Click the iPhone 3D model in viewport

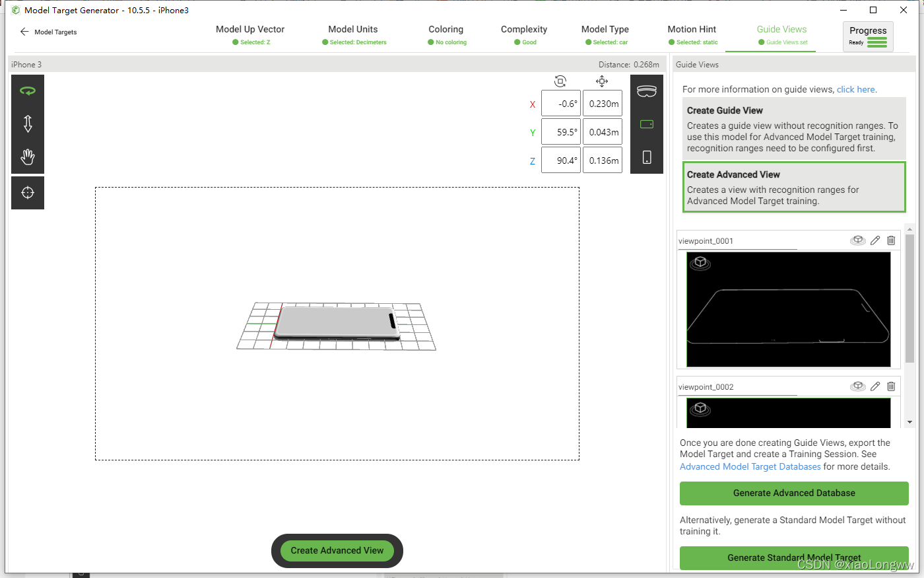tap(337, 322)
